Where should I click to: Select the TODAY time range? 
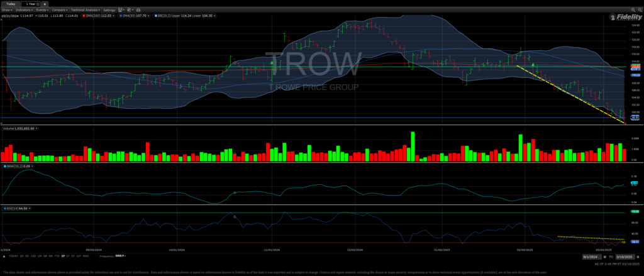pos(14,256)
